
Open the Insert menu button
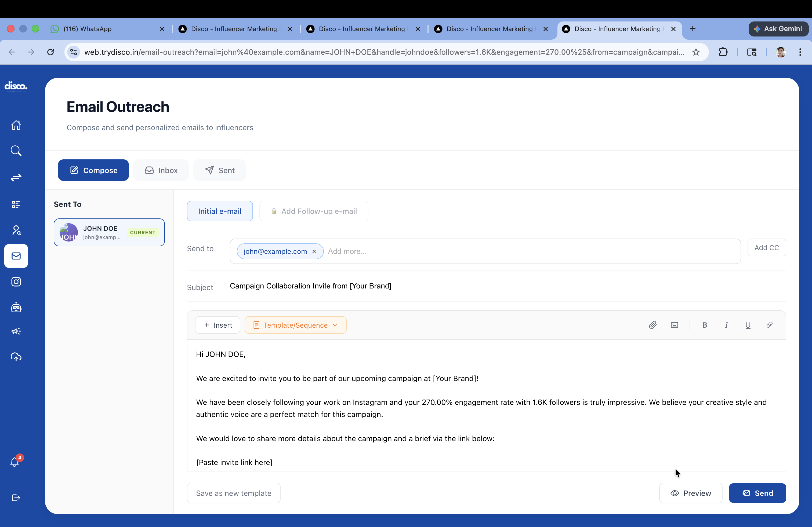(218, 325)
